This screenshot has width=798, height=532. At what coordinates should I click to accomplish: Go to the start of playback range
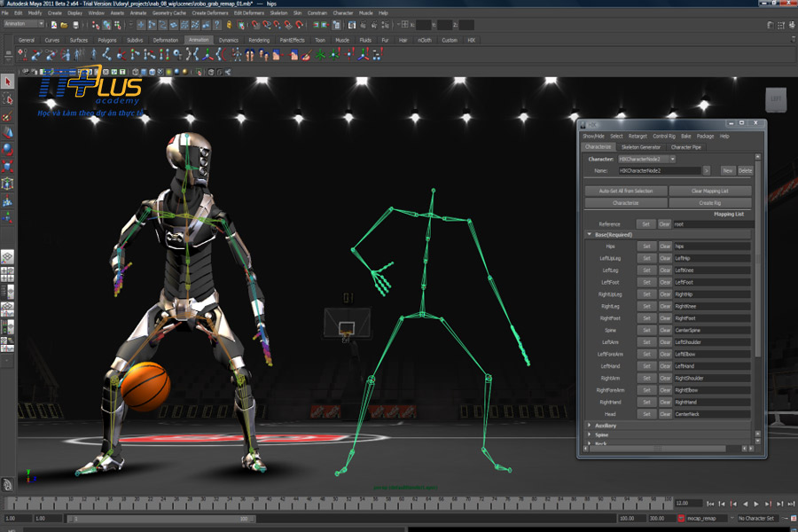(710, 504)
